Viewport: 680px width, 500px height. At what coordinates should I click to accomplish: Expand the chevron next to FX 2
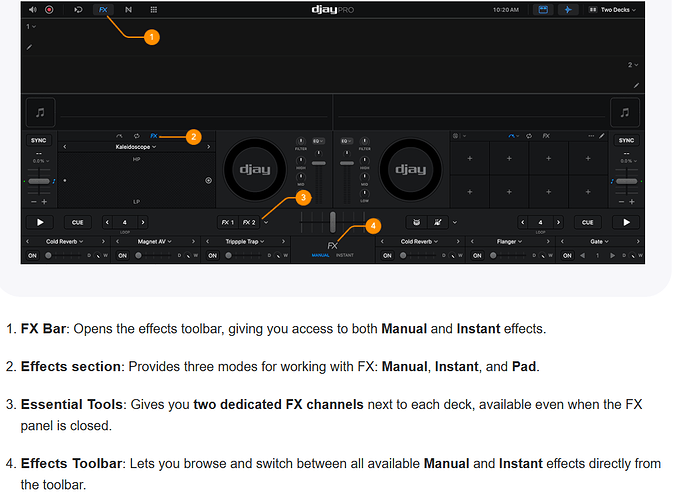[x=266, y=222]
